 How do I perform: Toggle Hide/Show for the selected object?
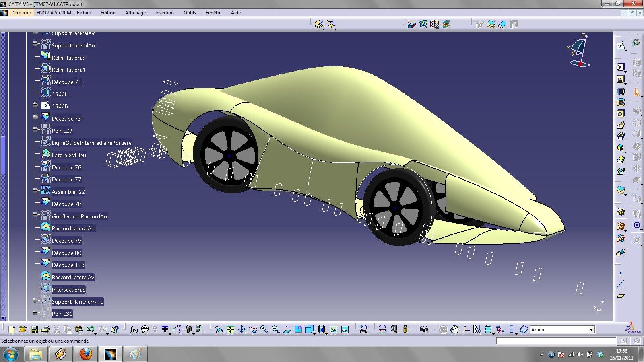333,330
